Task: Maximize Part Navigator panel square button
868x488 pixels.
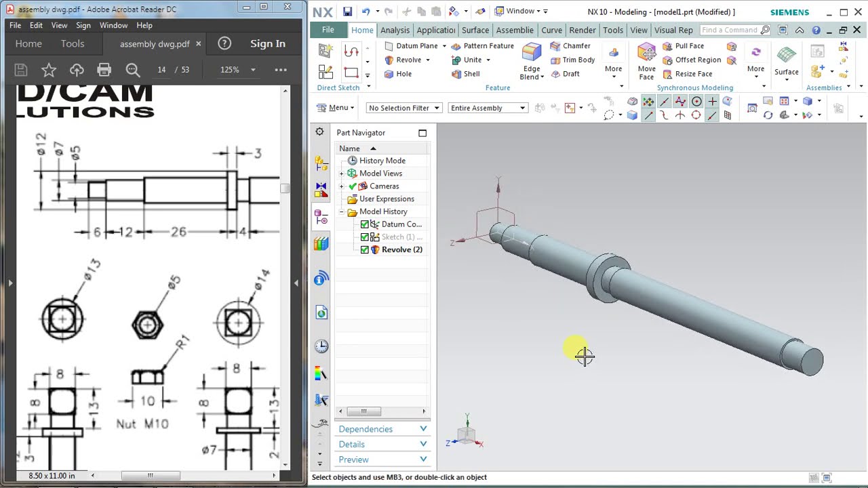Action: (x=422, y=133)
